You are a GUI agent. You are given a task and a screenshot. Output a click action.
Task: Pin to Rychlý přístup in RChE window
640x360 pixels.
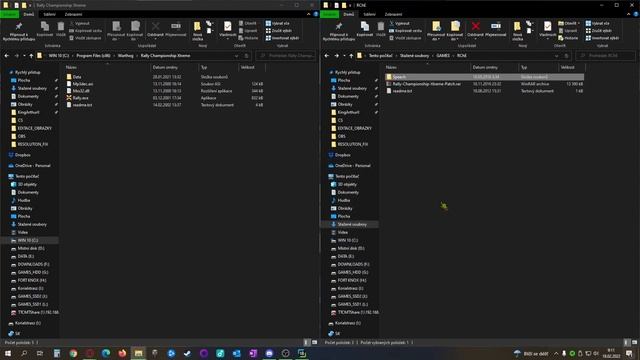tap(338, 31)
